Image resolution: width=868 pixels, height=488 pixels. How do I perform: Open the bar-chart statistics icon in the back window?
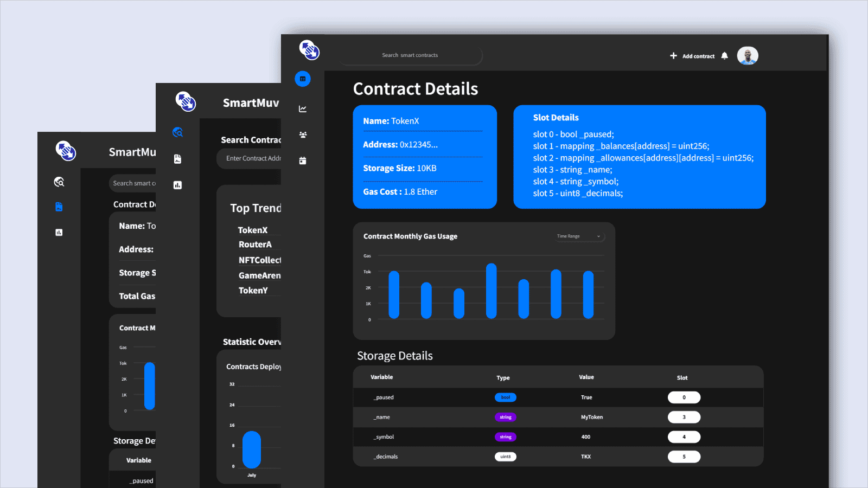pyautogui.click(x=60, y=232)
